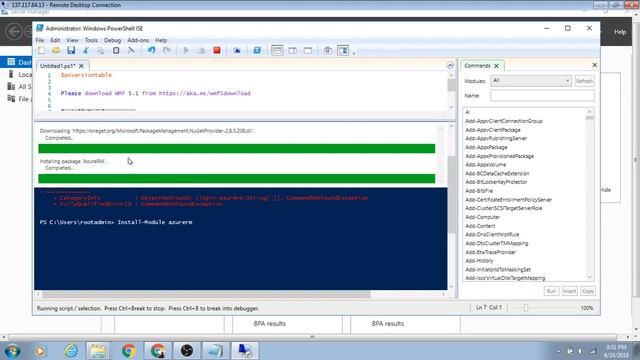This screenshot has width=640, height=360.
Task: Open the View menu
Action: pyautogui.click(x=72, y=40)
